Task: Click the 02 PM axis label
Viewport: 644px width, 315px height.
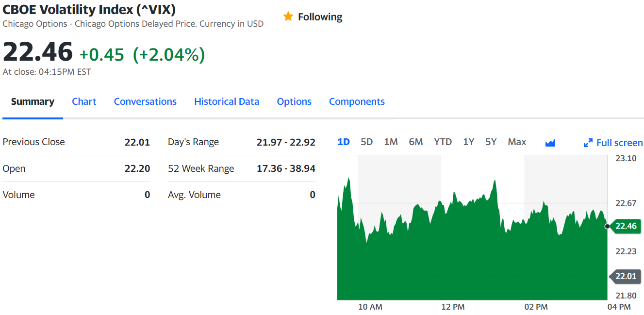Action: 536,307
